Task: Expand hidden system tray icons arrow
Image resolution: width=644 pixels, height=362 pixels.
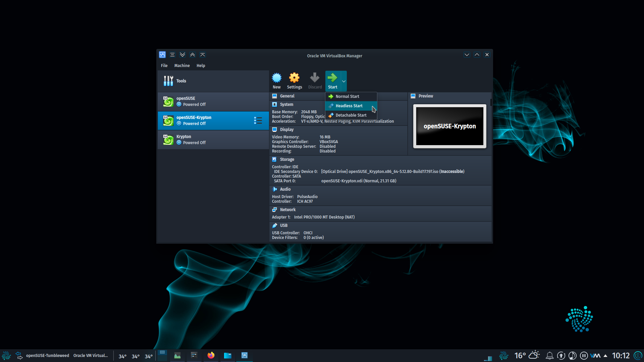Action: tap(605, 356)
